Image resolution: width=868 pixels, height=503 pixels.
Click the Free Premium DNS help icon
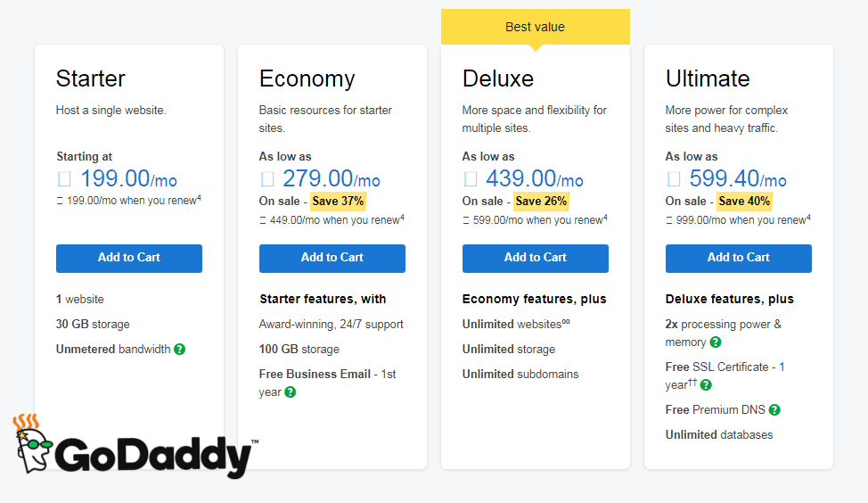(x=774, y=410)
